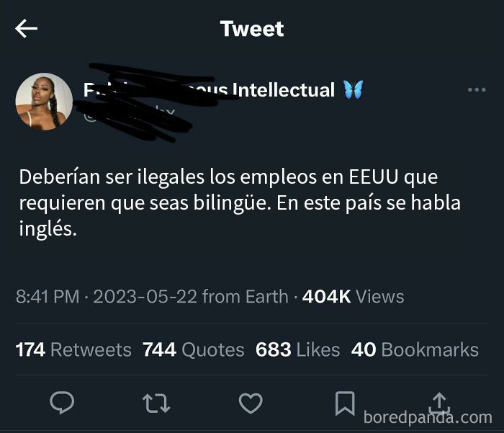View the 744 Quotes list
Image resolution: width=504 pixels, height=433 pixels.
[194, 349]
